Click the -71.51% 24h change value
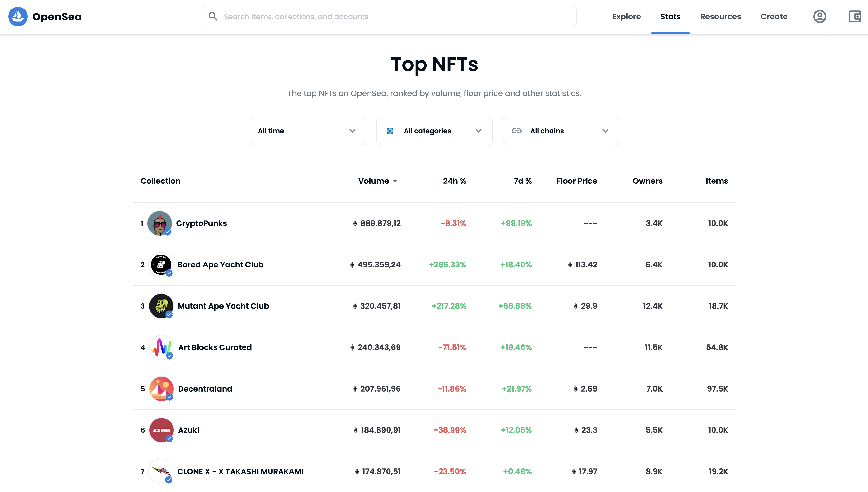Screen dimensions: 868x492 [x=452, y=347]
